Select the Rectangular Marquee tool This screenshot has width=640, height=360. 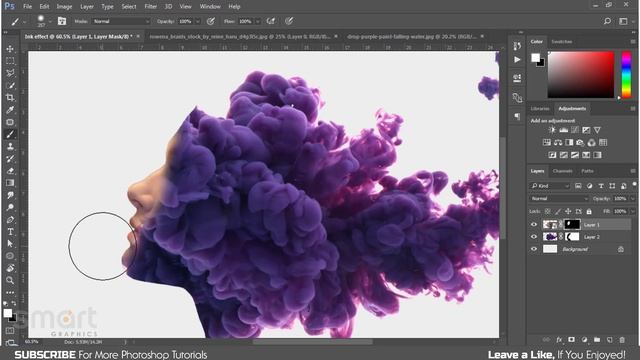pyautogui.click(x=10, y=61)
